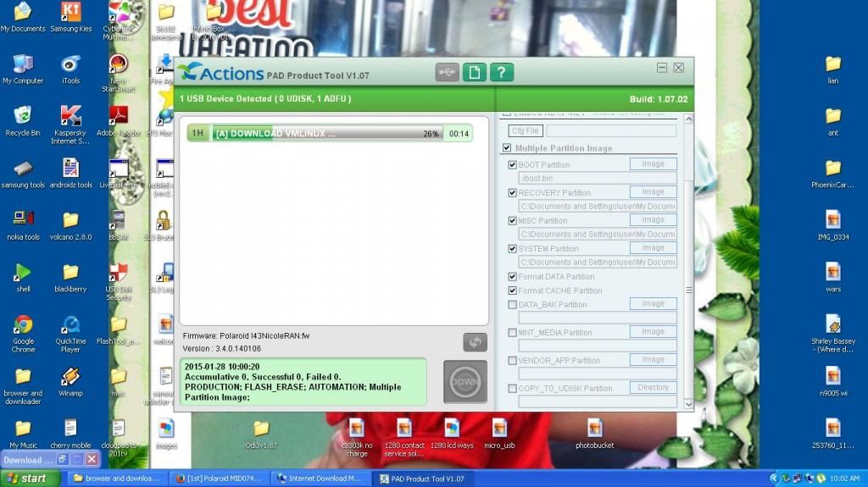This screenshot has height=487, width=868.
Task: Enable the DATA_BAK Partition checkbox
Action: click(512, 304)
